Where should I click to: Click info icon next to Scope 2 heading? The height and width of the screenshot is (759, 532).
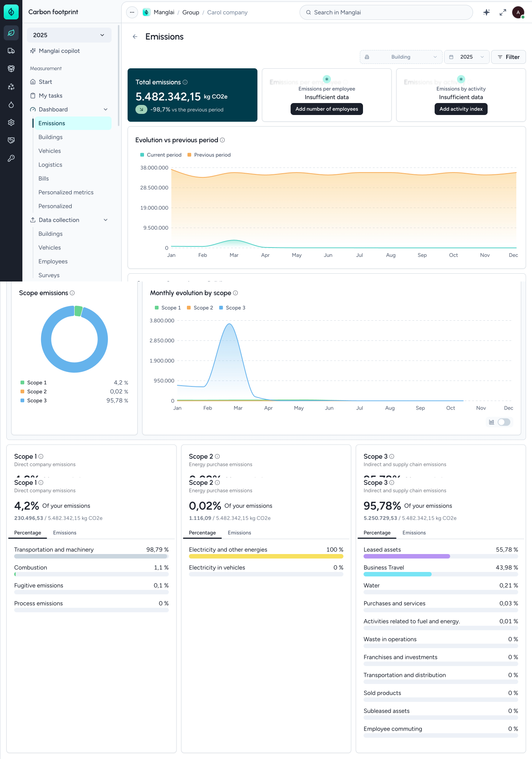pos(218,482)
